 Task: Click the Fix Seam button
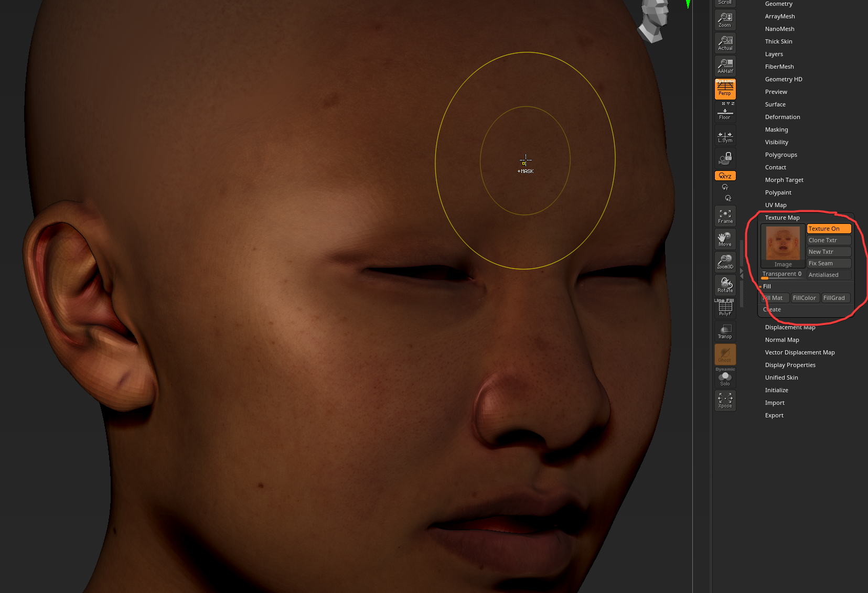829,263
